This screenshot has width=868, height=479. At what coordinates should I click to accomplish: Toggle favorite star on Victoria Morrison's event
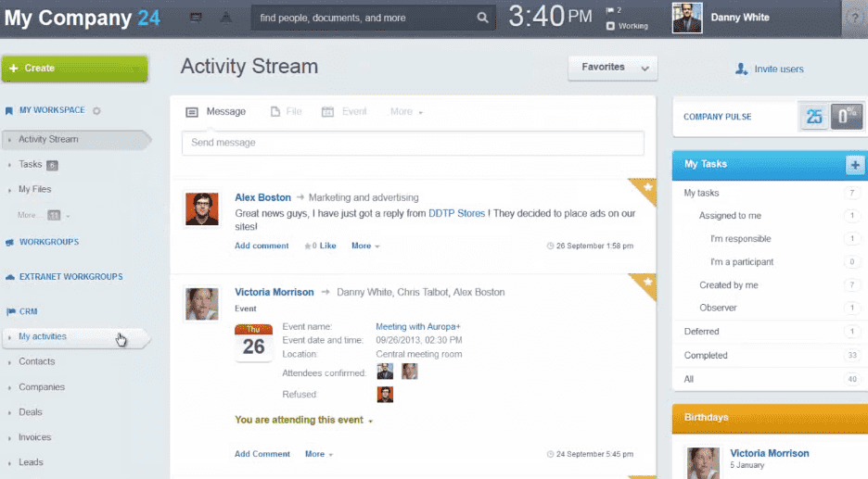tap(646, 282)
